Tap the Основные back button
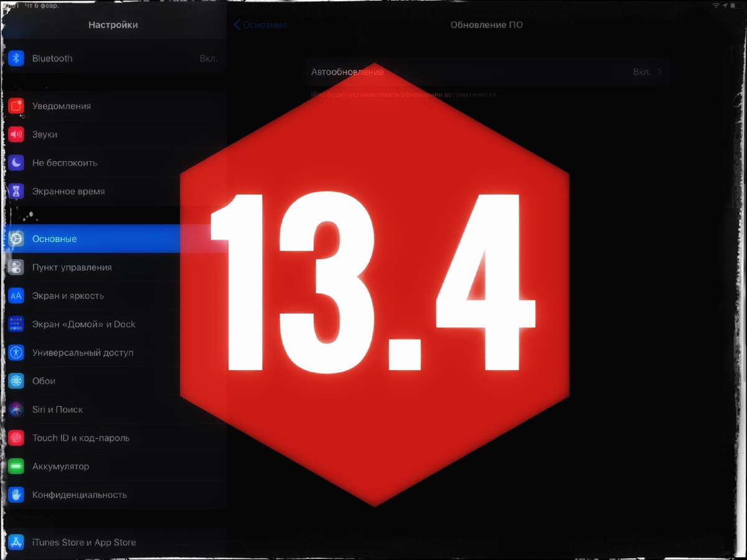Screen dimensions: 747x560 261,25
